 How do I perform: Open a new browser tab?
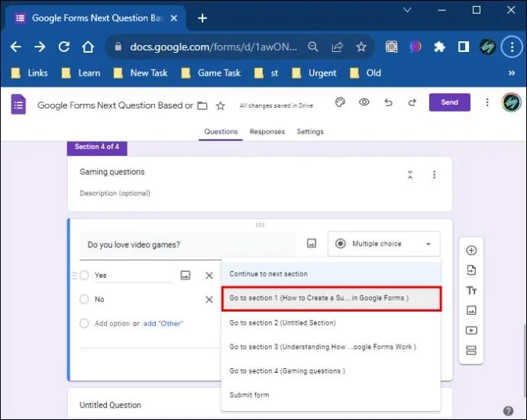(x=202, y=18)
